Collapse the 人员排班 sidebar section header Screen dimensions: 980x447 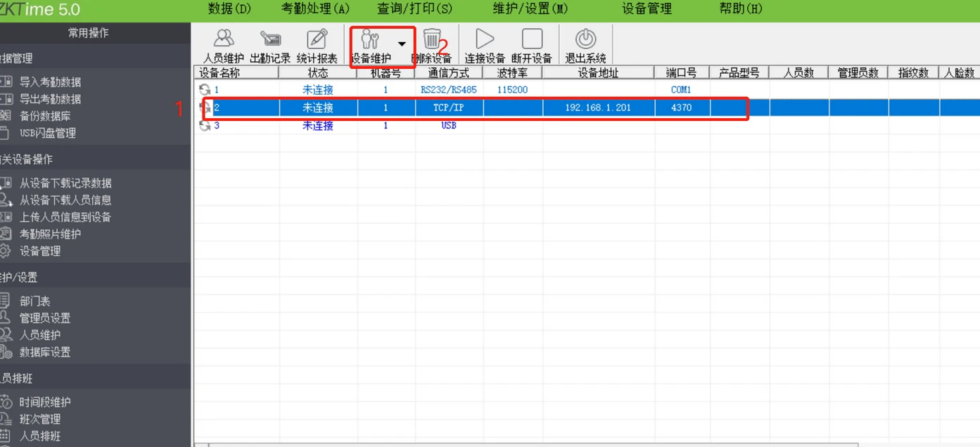click(x=95, y=378)
